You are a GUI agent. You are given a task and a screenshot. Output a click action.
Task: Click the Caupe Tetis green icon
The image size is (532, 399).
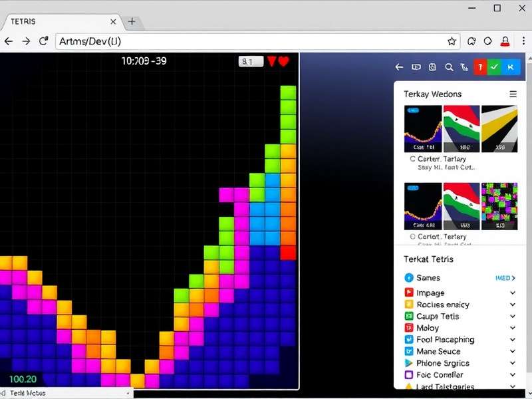(x=409, y=317)
